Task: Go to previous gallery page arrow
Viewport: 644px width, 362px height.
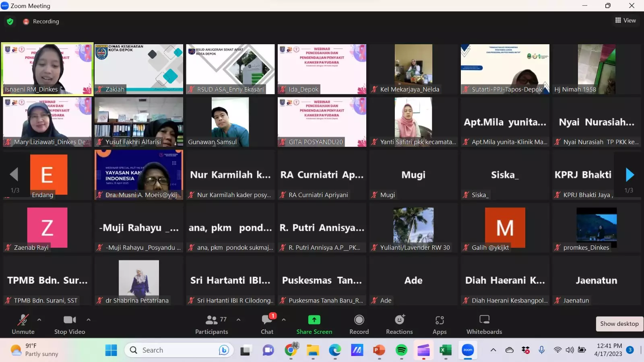Action: (14, 175)
